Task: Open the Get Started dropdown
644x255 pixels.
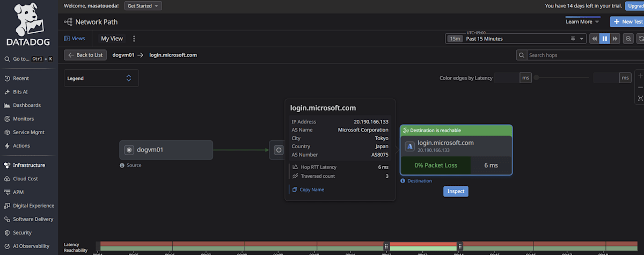Action: (x=143, y=6)
